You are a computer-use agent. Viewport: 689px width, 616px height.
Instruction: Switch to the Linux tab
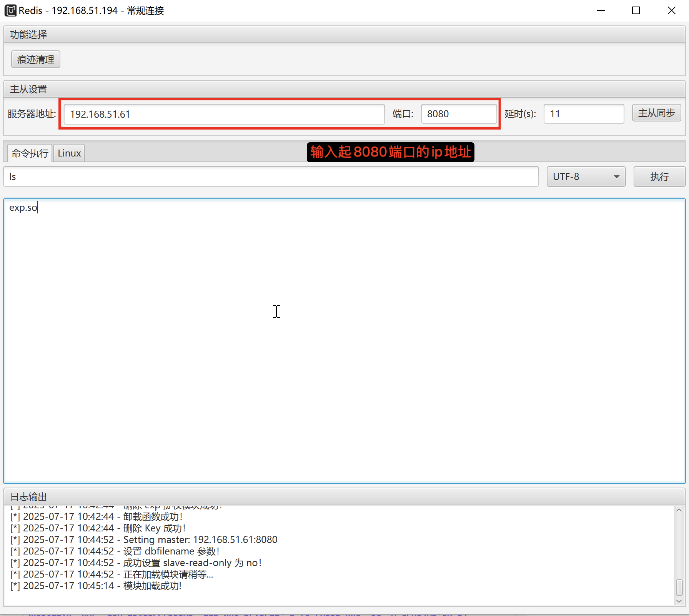click(x=69, y=153)
